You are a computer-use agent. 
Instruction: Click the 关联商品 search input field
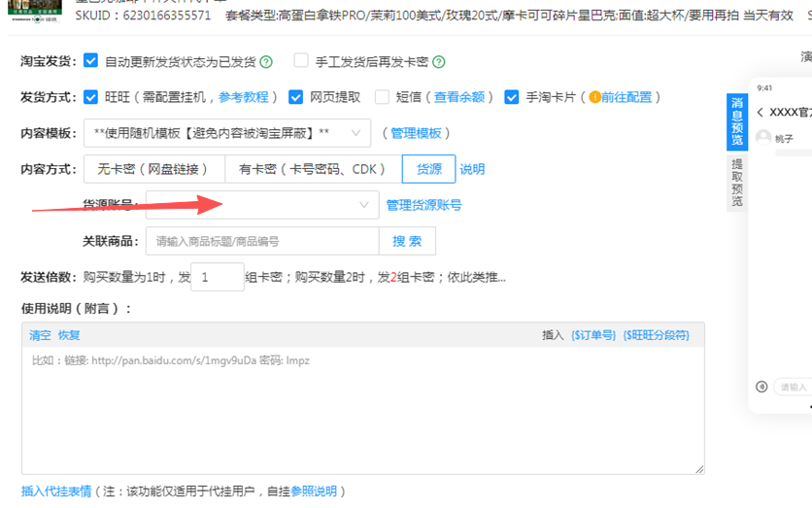pos(262,241)
